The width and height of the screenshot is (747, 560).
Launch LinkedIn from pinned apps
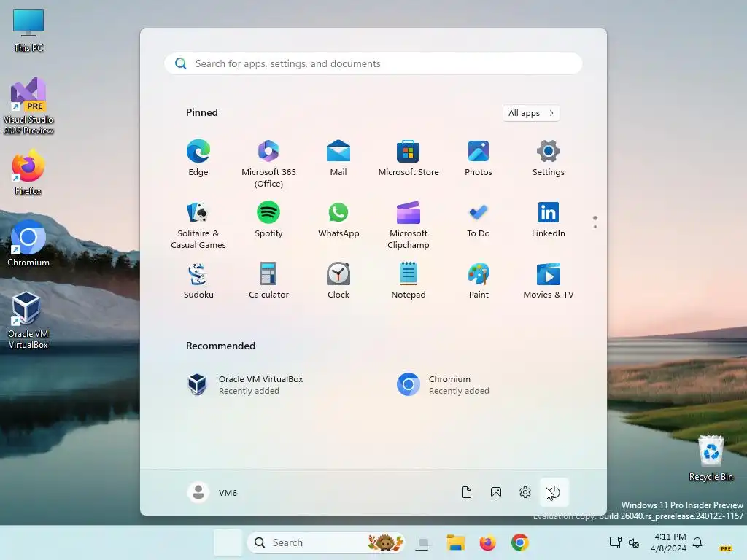click(549, 219)
